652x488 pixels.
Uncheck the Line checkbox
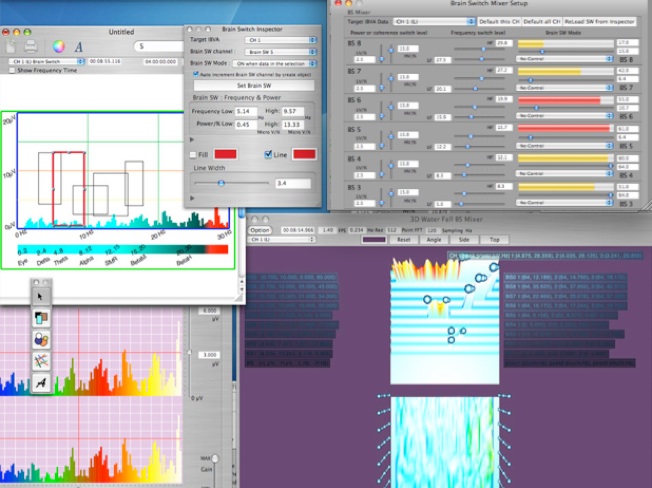point(268,154)
